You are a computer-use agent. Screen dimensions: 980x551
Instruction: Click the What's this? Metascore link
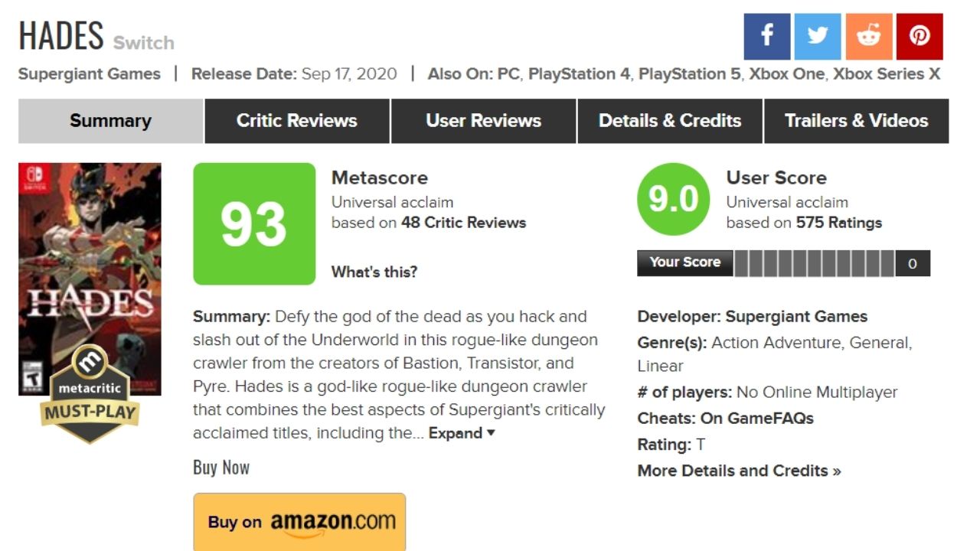coord(374,272)
